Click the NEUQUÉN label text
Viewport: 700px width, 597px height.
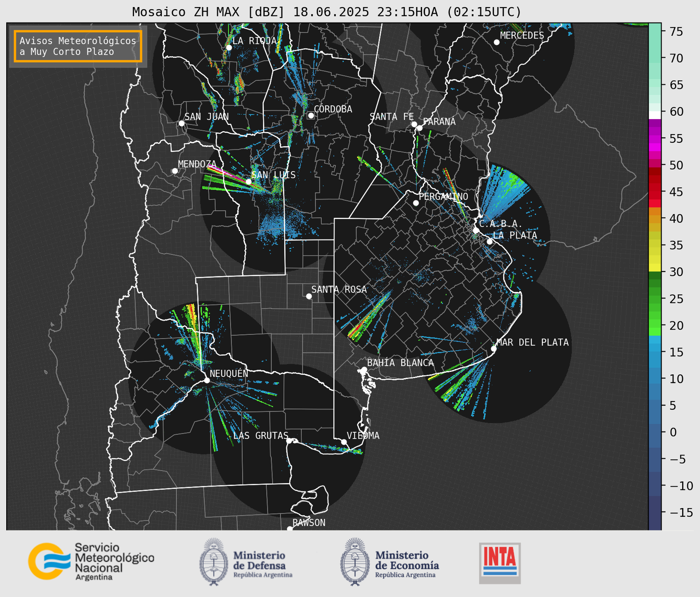pyautogui.click(x=229, y=373)
